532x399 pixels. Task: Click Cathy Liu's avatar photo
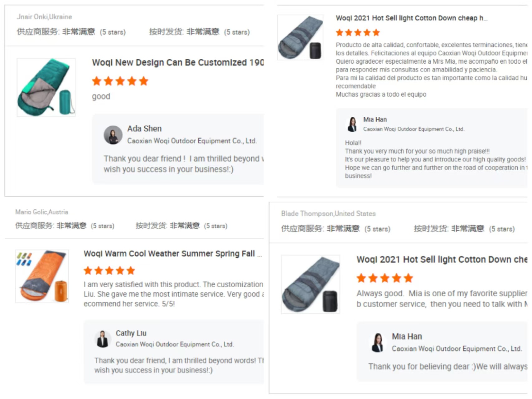[103, 339]
